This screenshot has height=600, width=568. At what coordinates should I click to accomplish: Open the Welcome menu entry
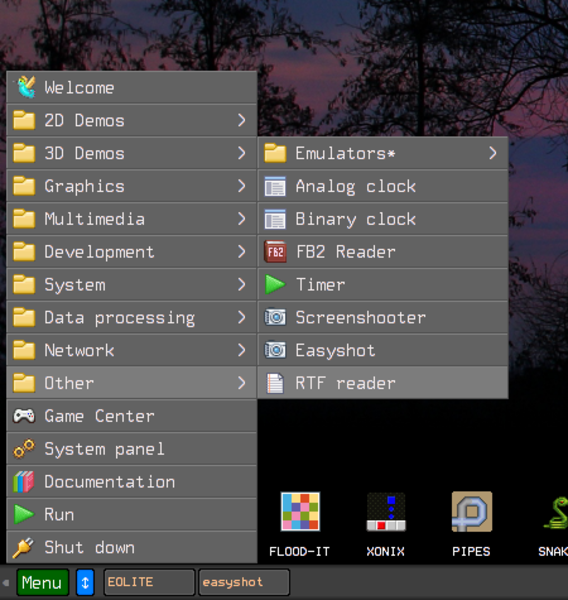tap(132, 87)
